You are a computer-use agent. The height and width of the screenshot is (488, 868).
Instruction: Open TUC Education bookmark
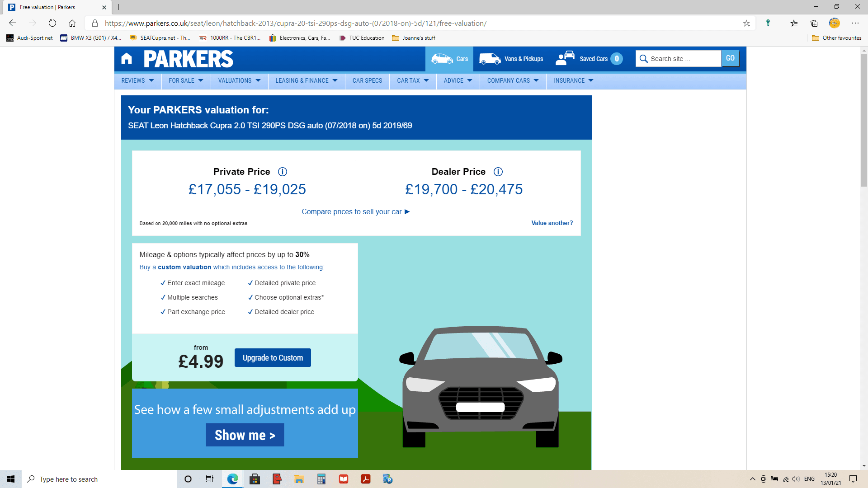(x=362, y=38)
